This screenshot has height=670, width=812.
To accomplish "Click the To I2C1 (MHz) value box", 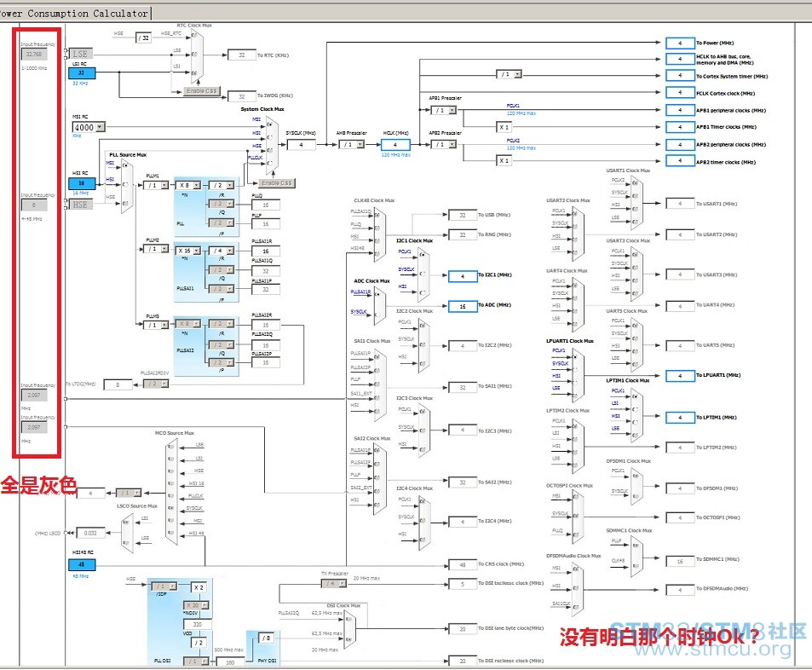I will [x=463, y=276].
